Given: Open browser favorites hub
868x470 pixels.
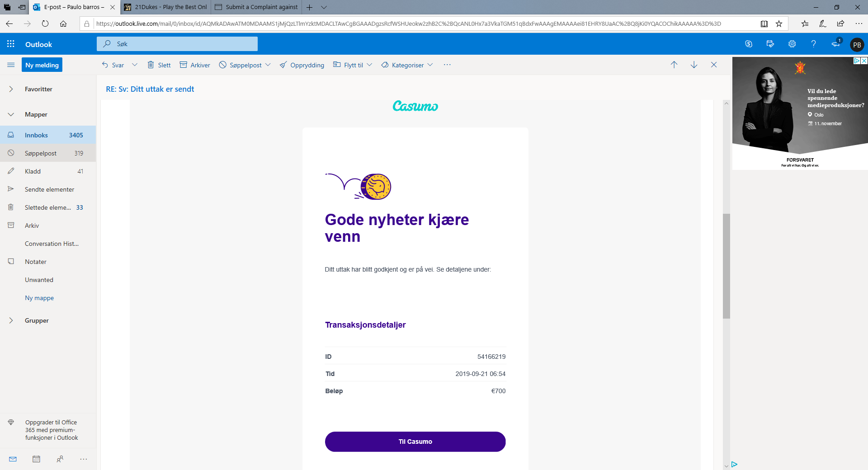Looking at the screenshot, I should (x=805, y=23).
